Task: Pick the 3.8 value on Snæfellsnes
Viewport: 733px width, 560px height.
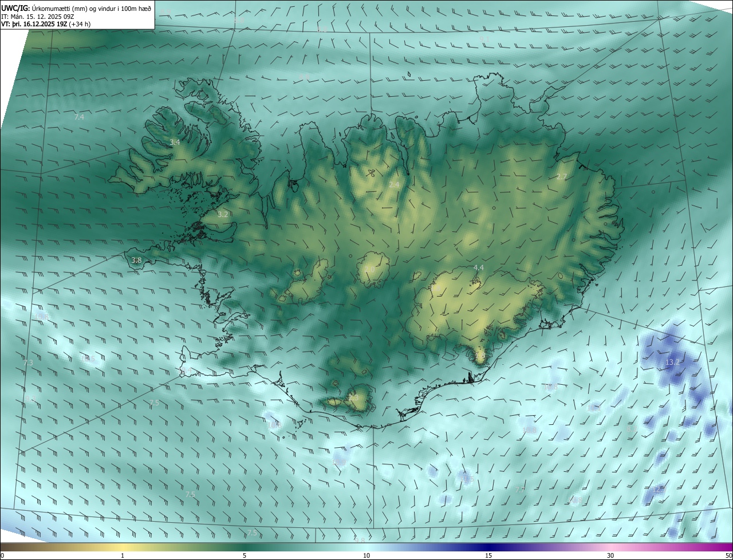Action: [x=136, y=260]
